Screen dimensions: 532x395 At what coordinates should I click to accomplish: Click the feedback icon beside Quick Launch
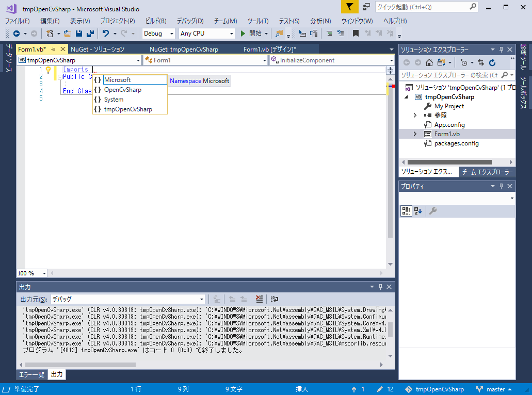click(366, 7)
